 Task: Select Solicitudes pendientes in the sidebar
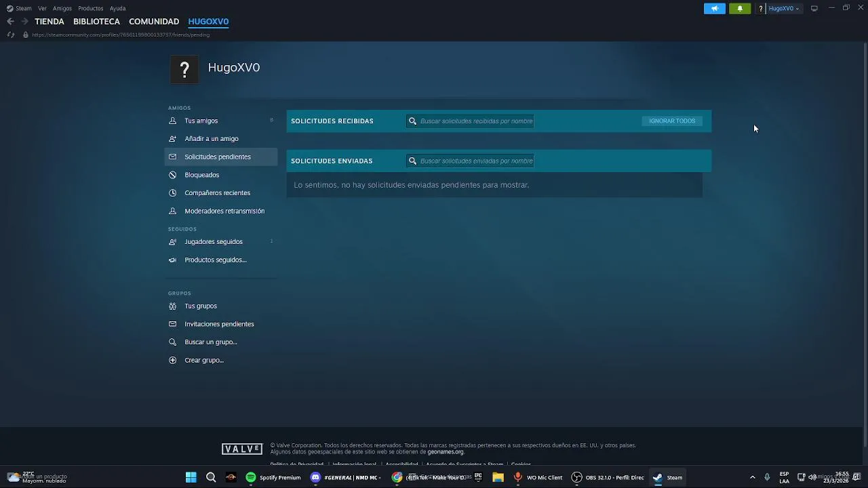tap(221, 157)
